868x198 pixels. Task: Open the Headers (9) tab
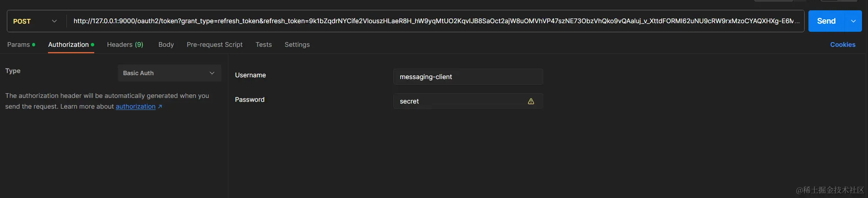click(125, 45)
